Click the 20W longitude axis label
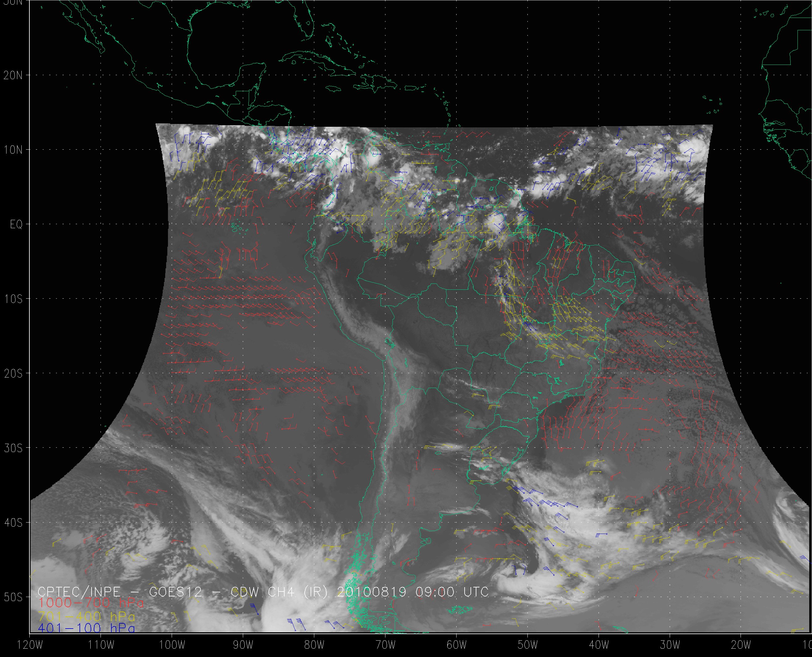This screenshot has width=812, height=657. pyautogui.click(x=741, y=645)
